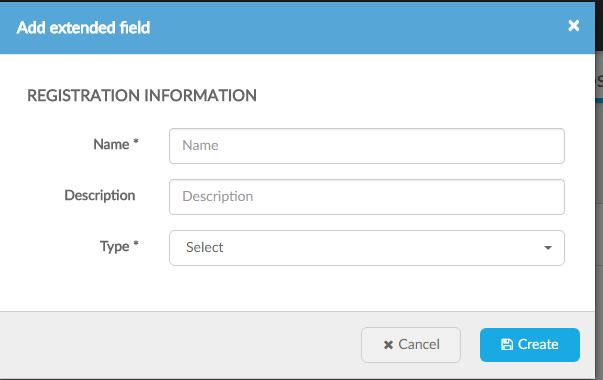Click the Description label text
The image size is (603, 380).
click(100, 195)
